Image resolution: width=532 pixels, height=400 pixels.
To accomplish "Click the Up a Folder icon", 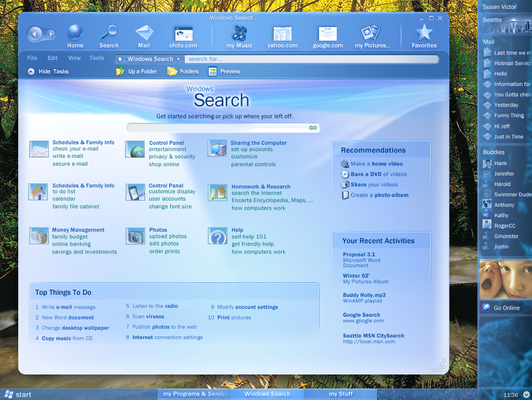I will [x=120, y=71].
